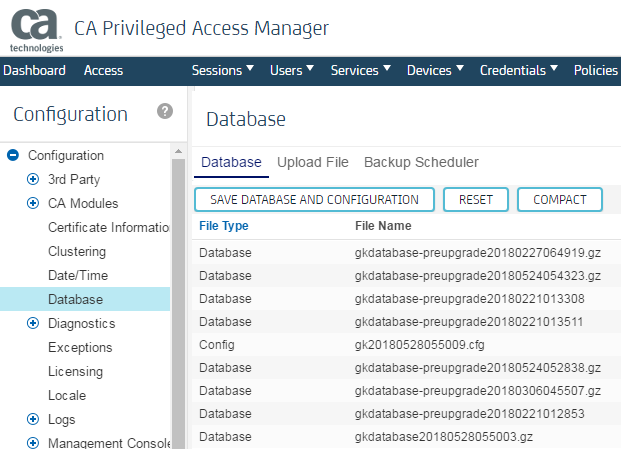Open the Users dropdown menu
Screen dimensions: 621x449
tap(292, 70)
